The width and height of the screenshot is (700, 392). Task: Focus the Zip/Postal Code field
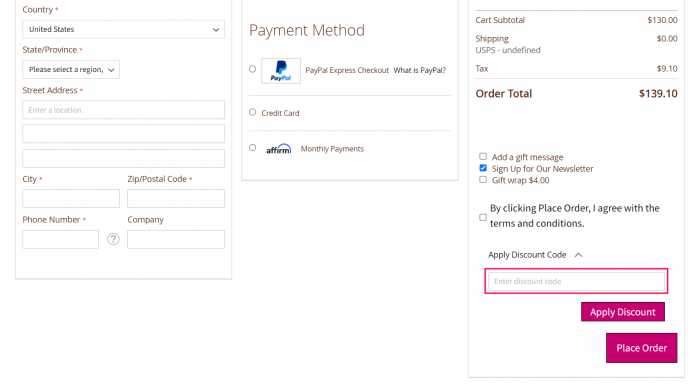[x=176, y=198]
